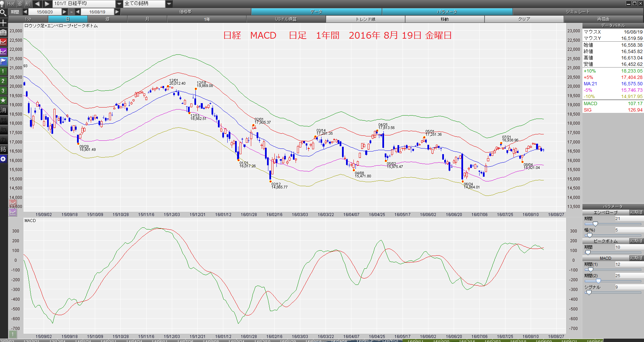Step start date 15/08/20 forward

(65, 12)
